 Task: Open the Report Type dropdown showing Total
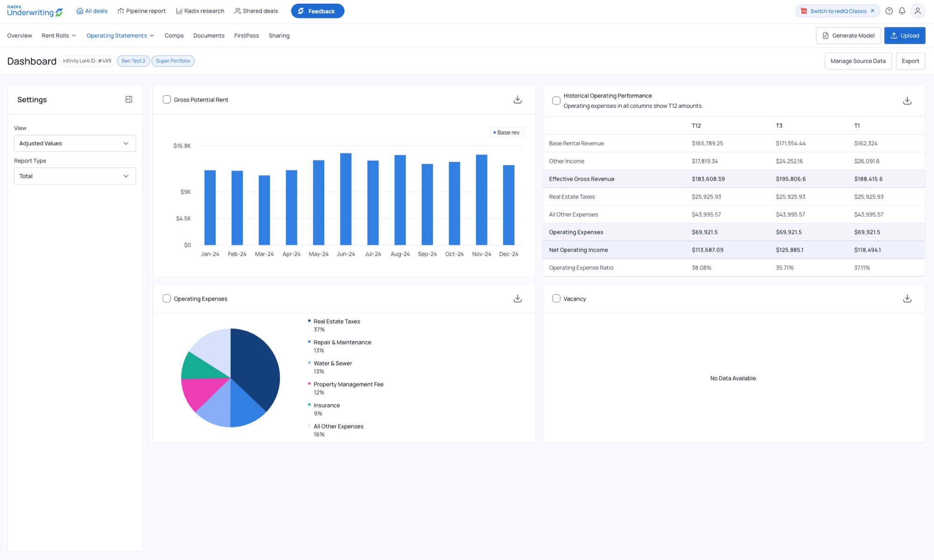[75, 176]
